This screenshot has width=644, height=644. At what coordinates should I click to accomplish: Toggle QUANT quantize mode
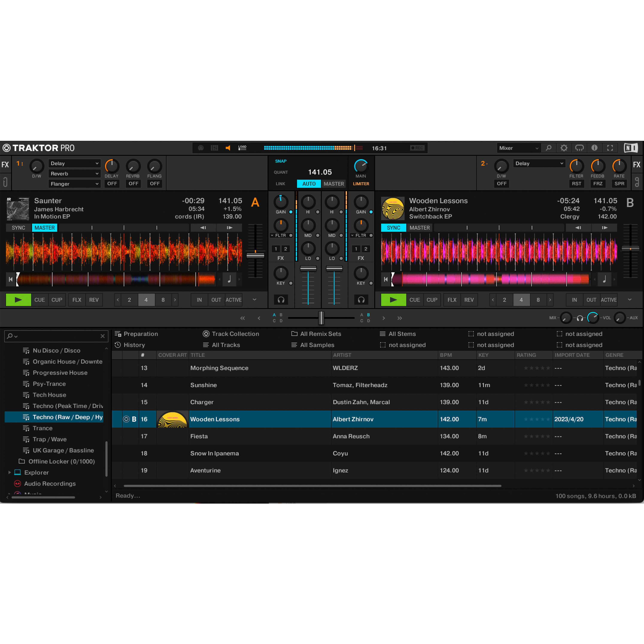[281, 172]
